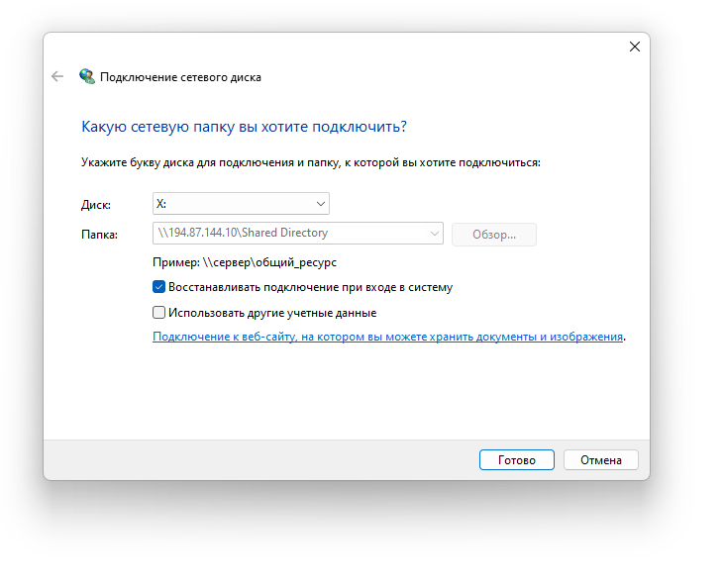Click the Отмена cancel button
Image resolution: width=724 pixels, height=588 pixels.
pyautogui.click(x=601, y=460)
